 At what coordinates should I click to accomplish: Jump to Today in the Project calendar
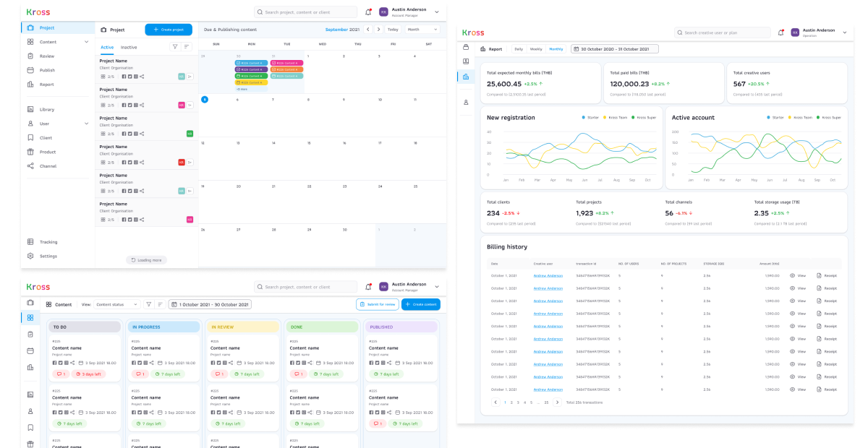[x=393, y=30]
